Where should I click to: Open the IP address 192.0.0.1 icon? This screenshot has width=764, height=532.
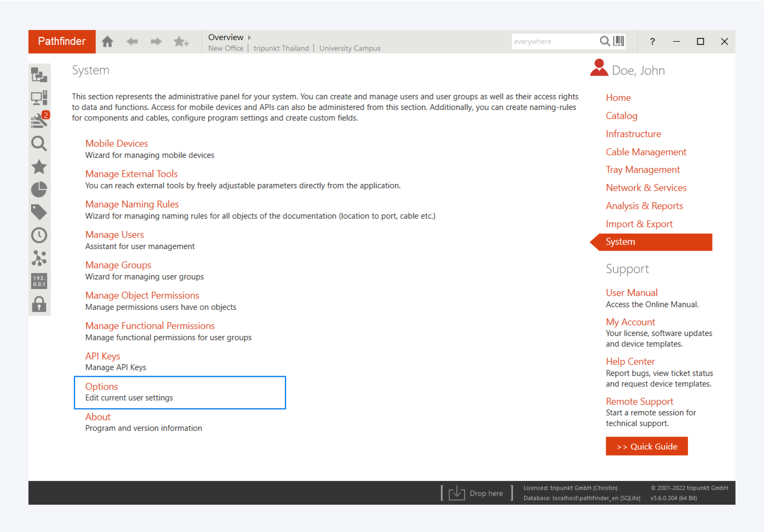pyautogui.click(x=39, y=281)
